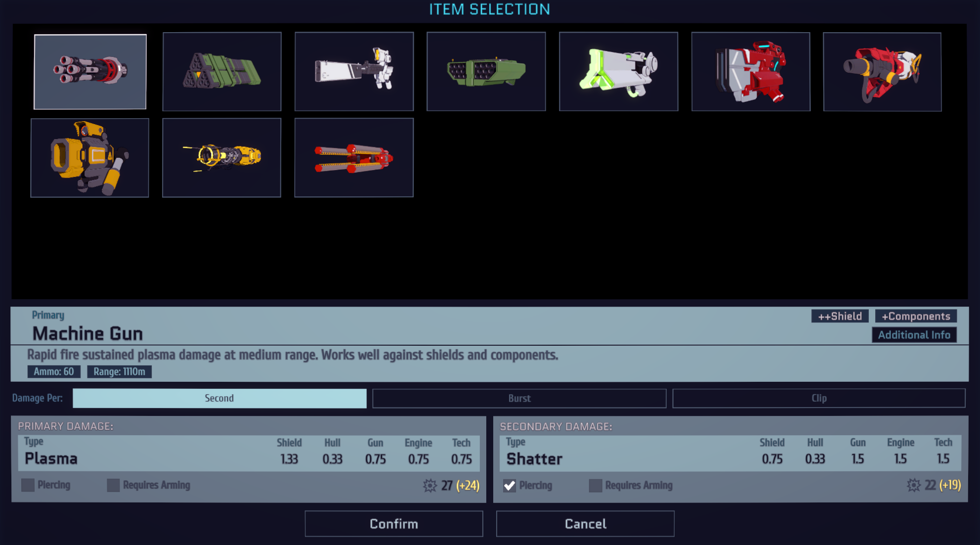Select the yellow ringed beam weapon
980x545 pixels.
221,158
